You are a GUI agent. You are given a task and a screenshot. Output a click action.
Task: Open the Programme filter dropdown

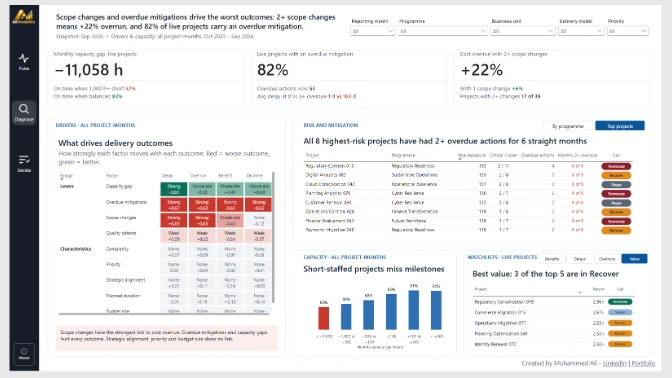[x=443, y=31]
